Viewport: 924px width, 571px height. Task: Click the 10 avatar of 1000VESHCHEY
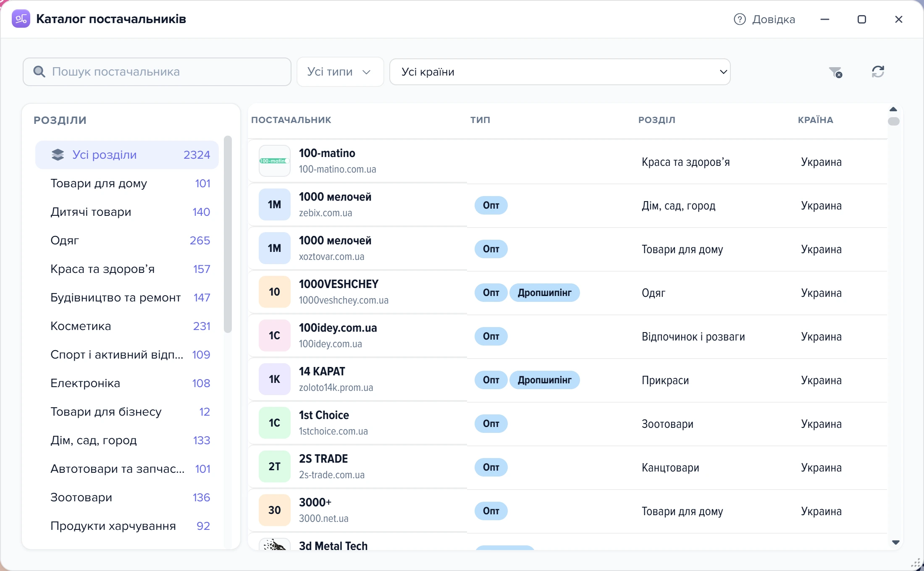[x=275, y=292]
